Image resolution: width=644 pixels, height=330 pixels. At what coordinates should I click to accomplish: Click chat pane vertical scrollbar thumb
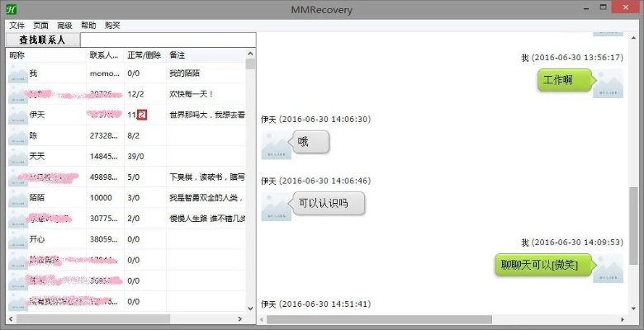click(x=633, y=226)
